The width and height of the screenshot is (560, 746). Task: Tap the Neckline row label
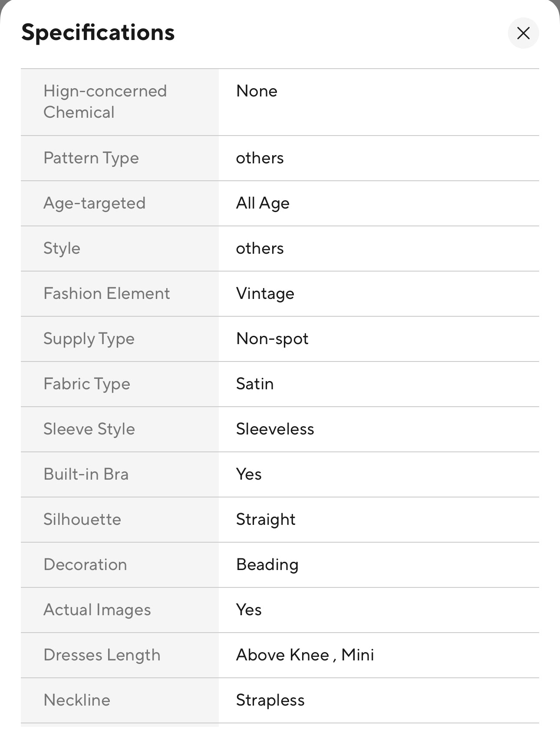77,700
